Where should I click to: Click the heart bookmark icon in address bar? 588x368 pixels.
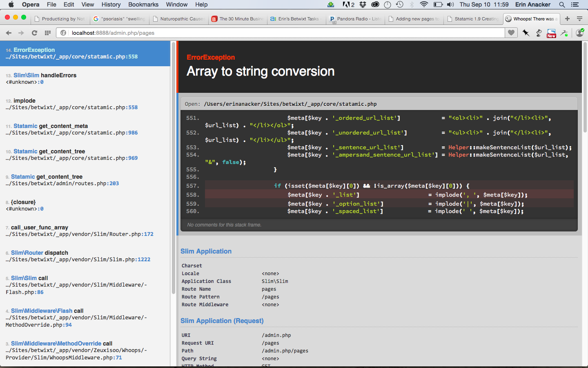pos(511,33)
